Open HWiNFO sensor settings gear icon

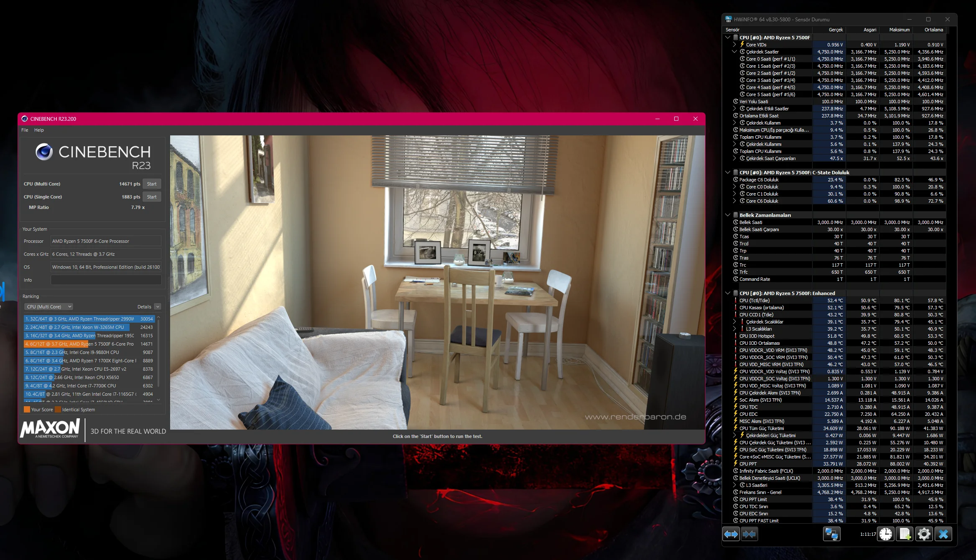click(x=924, y=534)
